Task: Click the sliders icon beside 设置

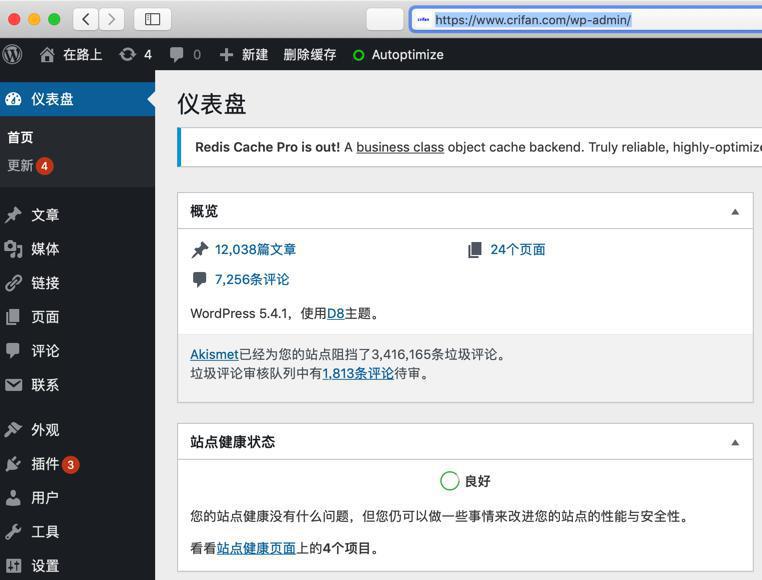Action: point(14,565)
